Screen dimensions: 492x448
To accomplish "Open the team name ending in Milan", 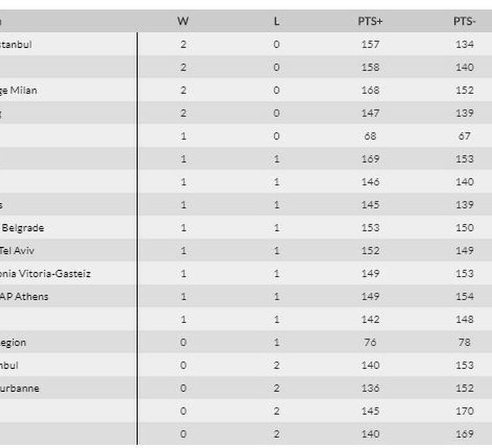I will pos(19,91).
